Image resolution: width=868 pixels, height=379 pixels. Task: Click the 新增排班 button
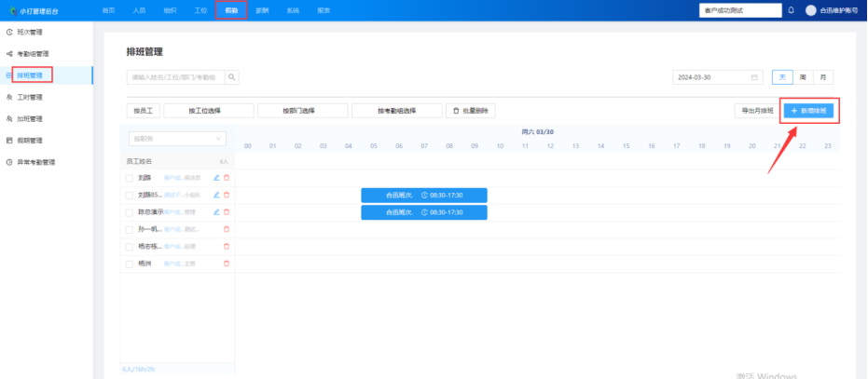tap(808, 111)
